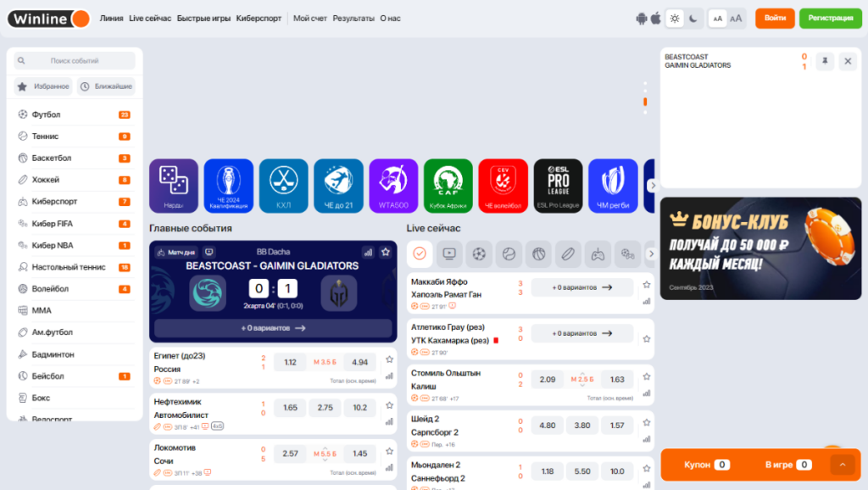Show stats for Египет (до23) - Россия

point(390,376)
